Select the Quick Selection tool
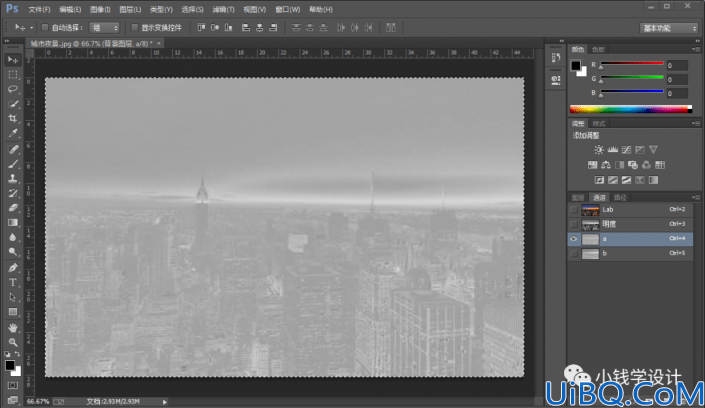Image resolution: width=705 pixels, height=408 pixels. [13, 104]
